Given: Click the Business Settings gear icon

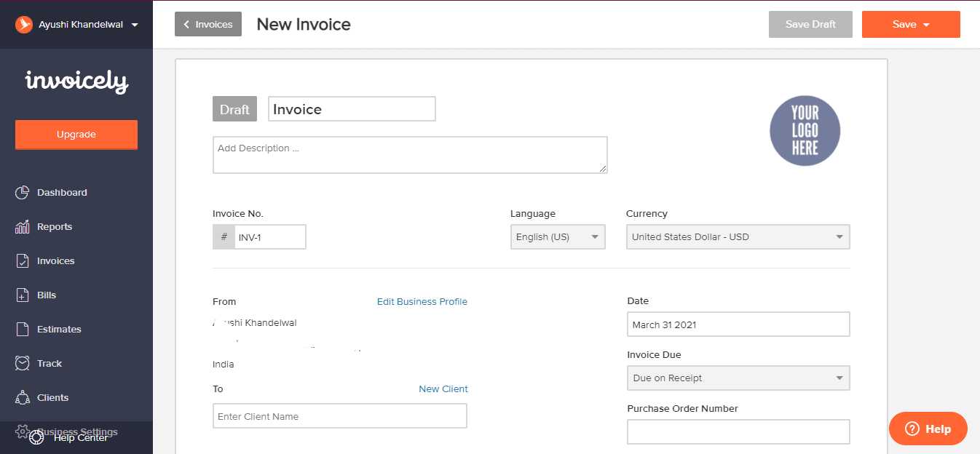Looking at the screenshot, I should 21,431.
